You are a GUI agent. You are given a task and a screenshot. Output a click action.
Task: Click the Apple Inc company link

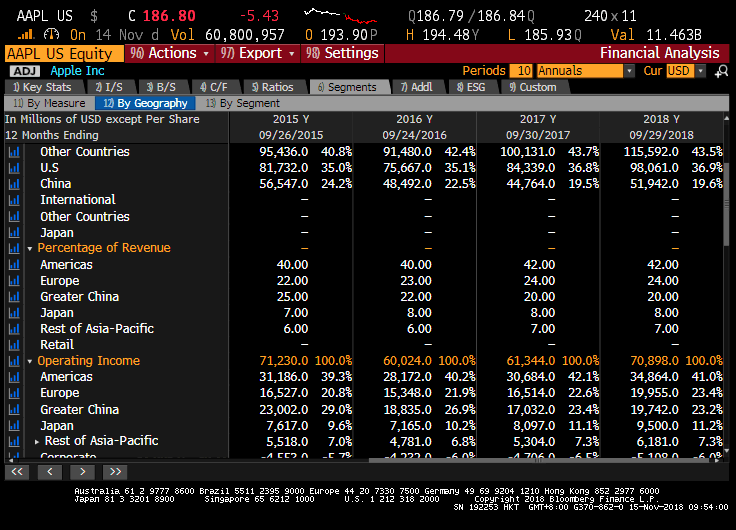(77, 71)
